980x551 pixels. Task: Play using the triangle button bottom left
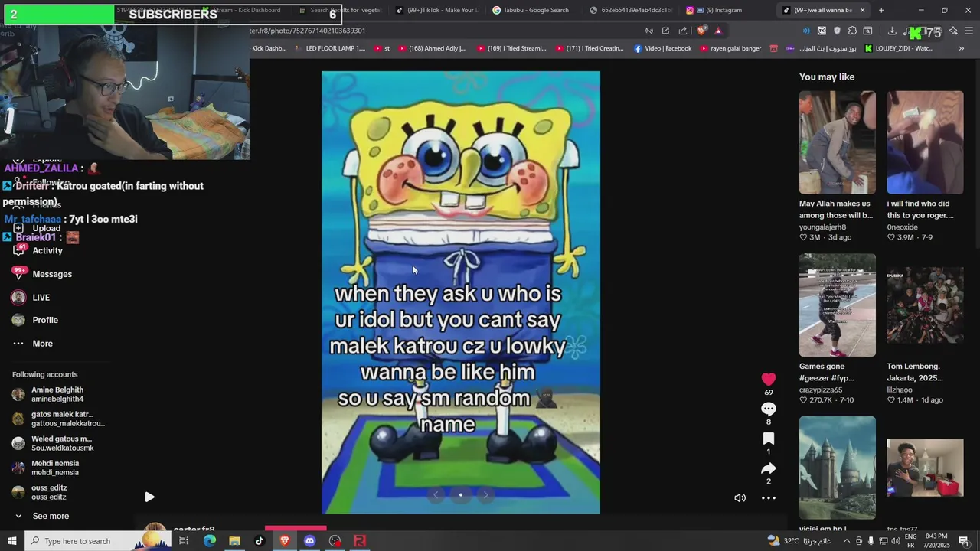click(149, 497)
